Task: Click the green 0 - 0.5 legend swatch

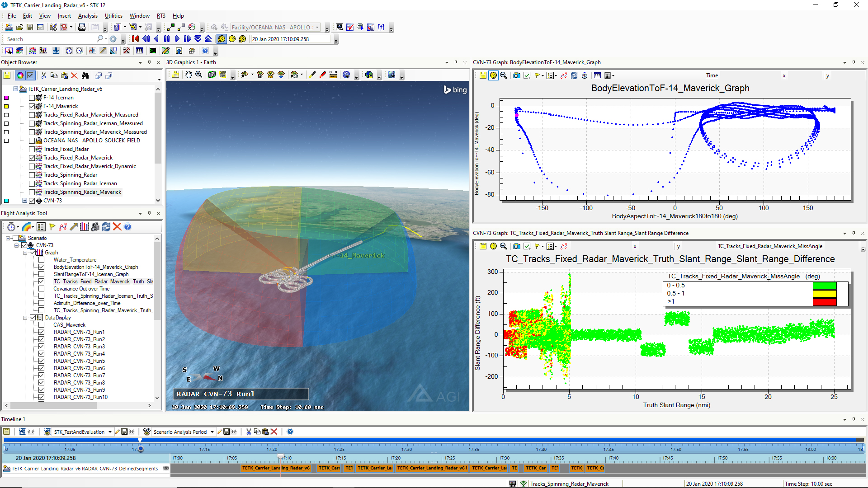Action: pos(824,286)
